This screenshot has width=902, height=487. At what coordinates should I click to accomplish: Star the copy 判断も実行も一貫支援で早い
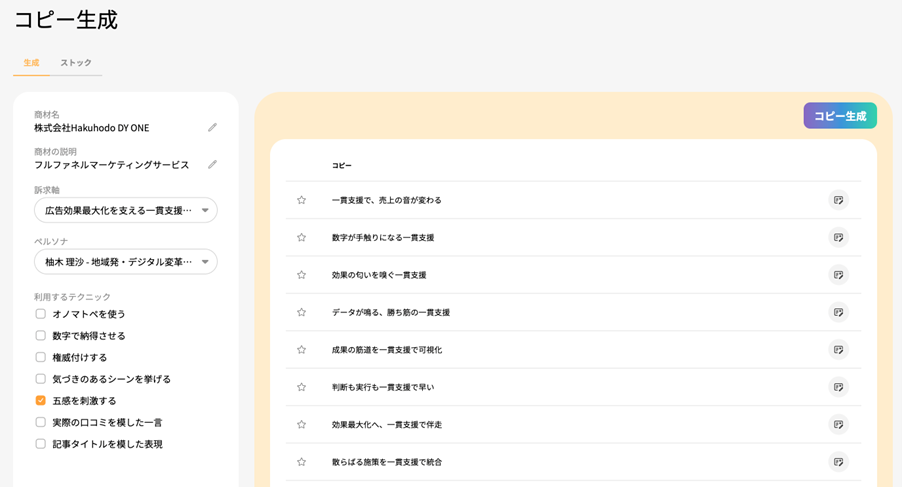tap(301, 387)
